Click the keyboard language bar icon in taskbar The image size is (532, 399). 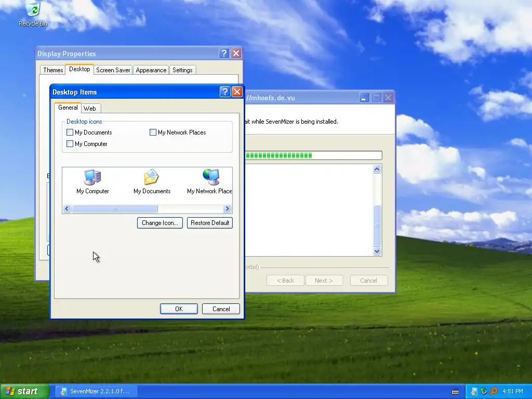point(455,392)
